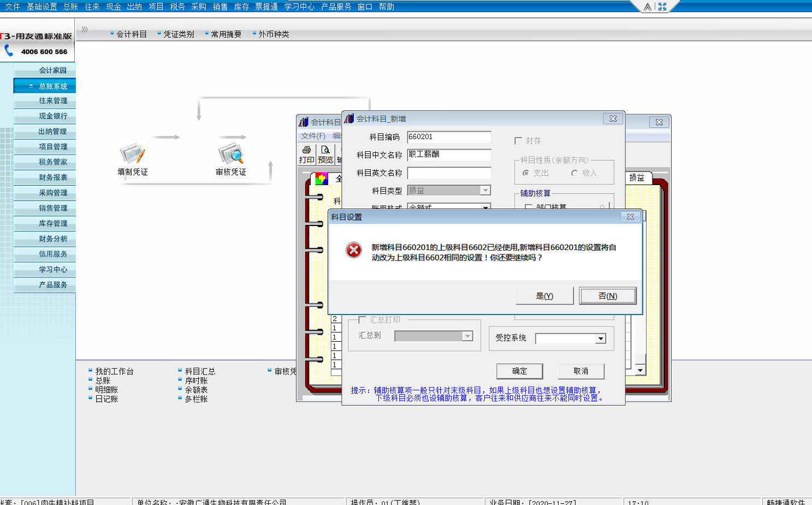Screen dimensions: 812x505
Task: Click the 取消 button
Action: pos(581,371)
